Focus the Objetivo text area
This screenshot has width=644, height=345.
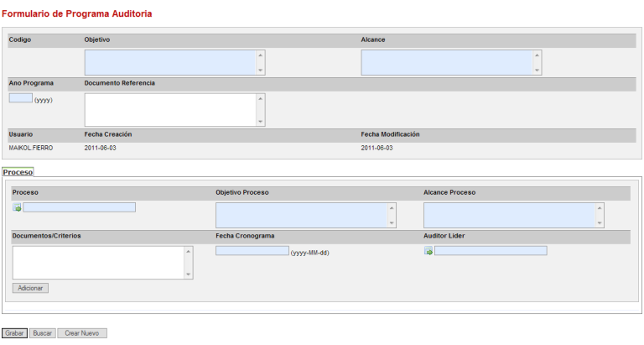(x=169, y=63)
